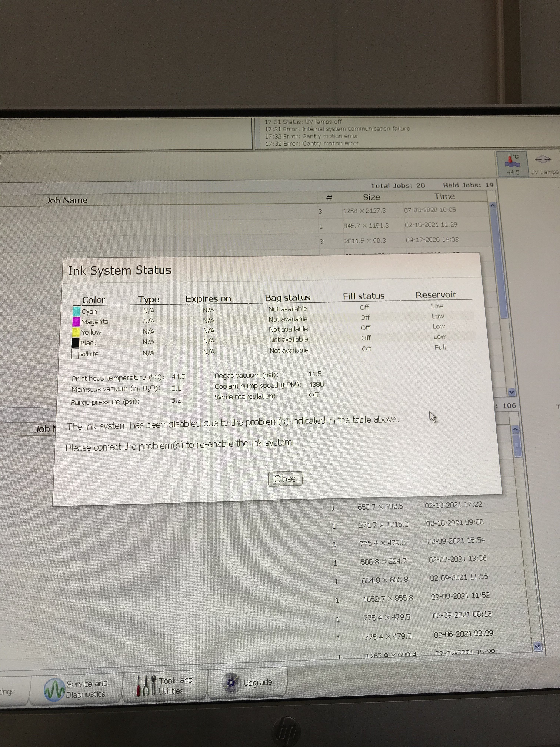
Task: Close the Ink System Status dialog
Action: point(285,479)
